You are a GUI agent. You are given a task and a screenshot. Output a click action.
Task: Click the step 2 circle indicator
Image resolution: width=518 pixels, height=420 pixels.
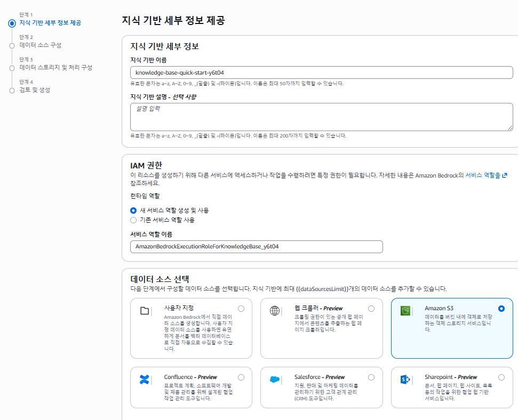pos(12,45)
